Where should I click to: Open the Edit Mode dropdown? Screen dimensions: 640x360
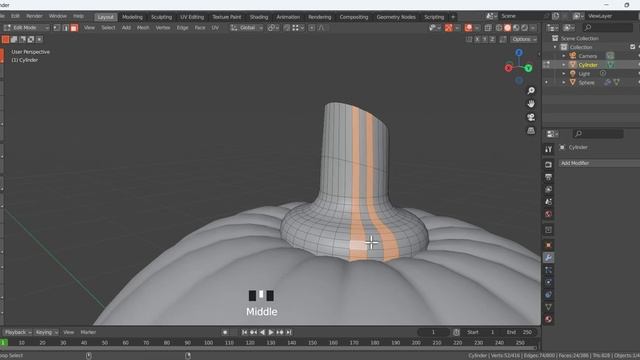(26, 28)
